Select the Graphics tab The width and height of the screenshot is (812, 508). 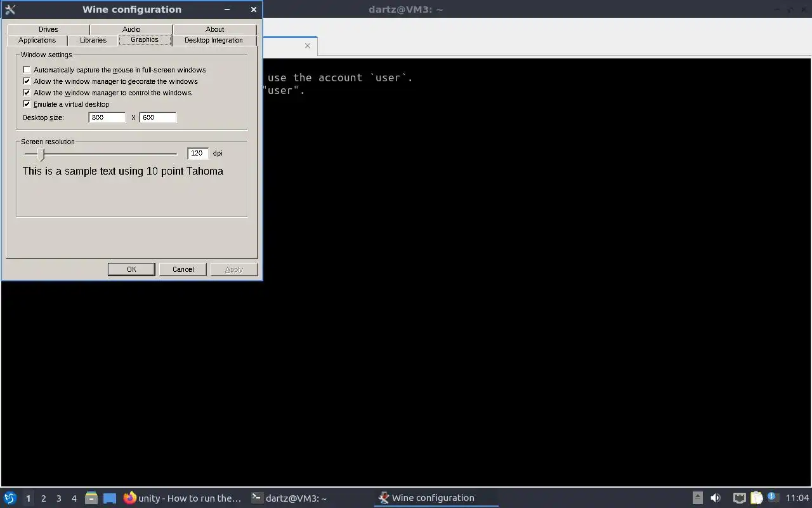[145, 39]
